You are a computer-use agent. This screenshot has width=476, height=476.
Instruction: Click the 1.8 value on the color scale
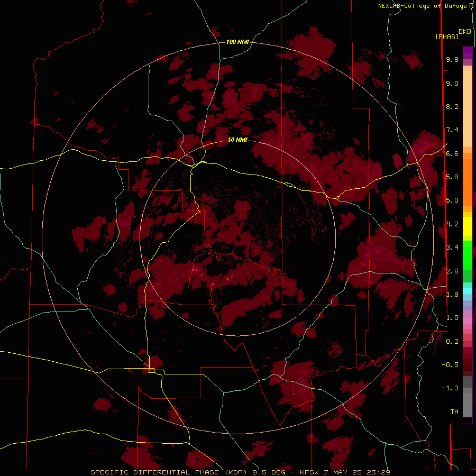(452, 295)
